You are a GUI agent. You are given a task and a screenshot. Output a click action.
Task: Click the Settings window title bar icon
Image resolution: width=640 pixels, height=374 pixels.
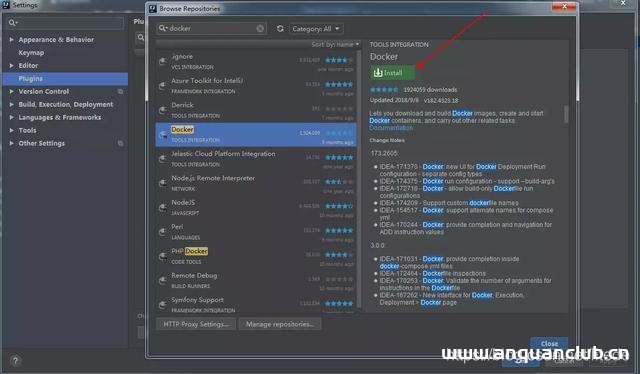coord(6,5)
